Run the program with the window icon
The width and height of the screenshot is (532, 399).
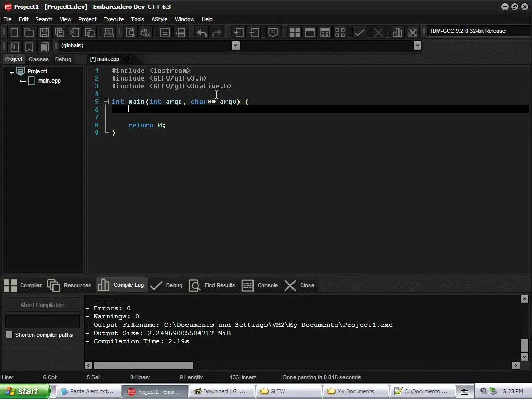310,33
